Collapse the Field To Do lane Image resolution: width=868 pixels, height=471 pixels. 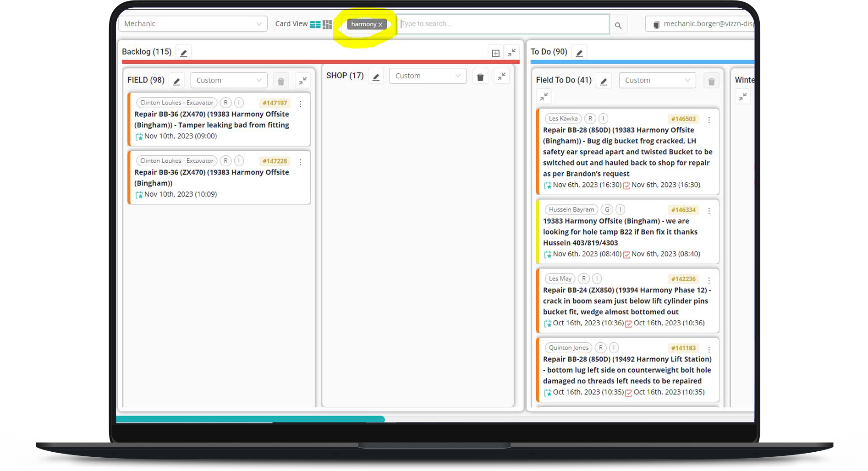point(544,97)
